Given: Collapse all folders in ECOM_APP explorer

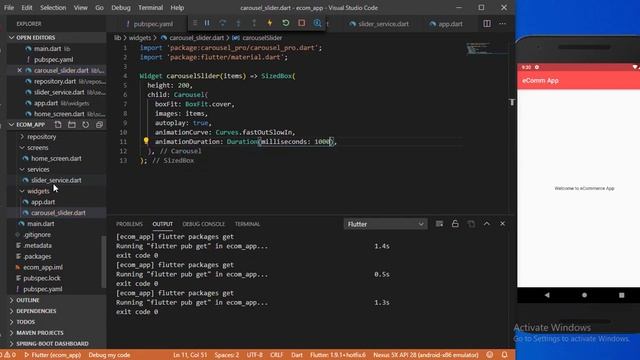Looking at the screenshot, I should point(99,124).
